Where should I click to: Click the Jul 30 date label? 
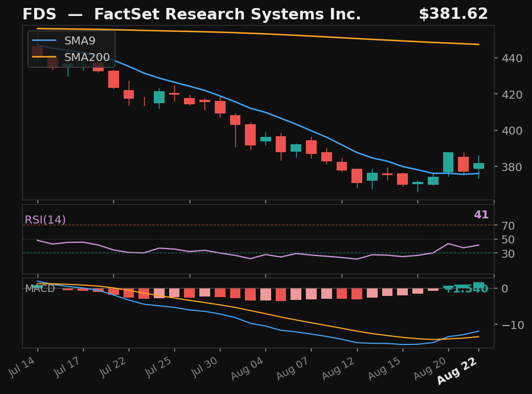(205, 367)
